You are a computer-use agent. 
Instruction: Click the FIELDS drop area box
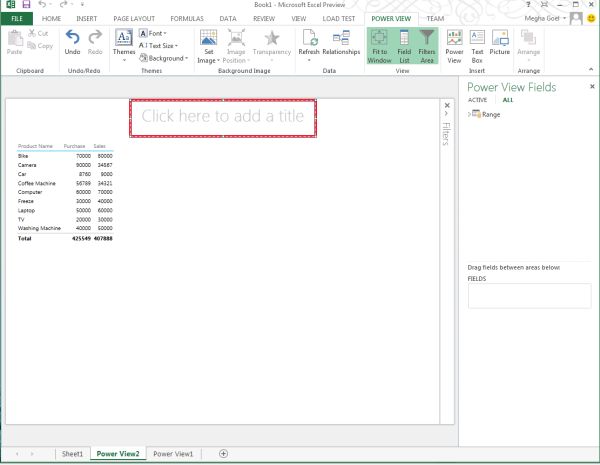tap(529, 296)
